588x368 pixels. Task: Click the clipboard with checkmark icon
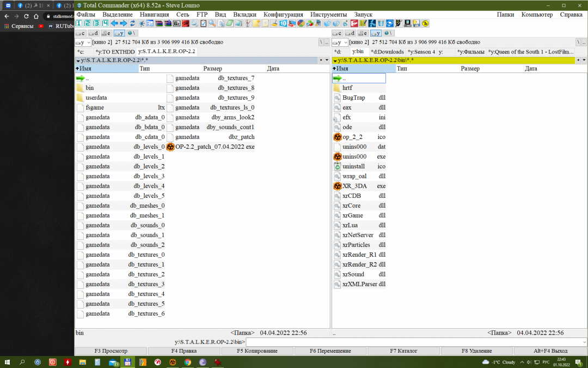click(x=203, y=23)
